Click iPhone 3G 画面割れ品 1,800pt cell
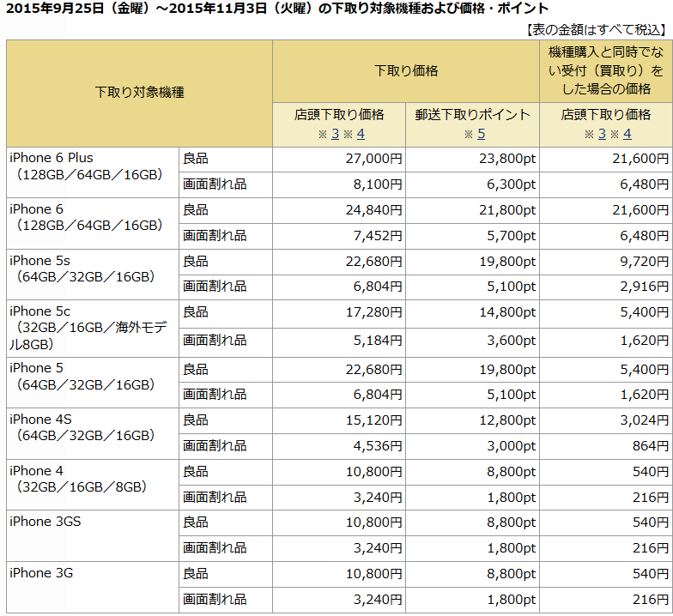Image resolution: width=673 pixels, height=616 pixels. pyautogui.click(x=472, y=601)
